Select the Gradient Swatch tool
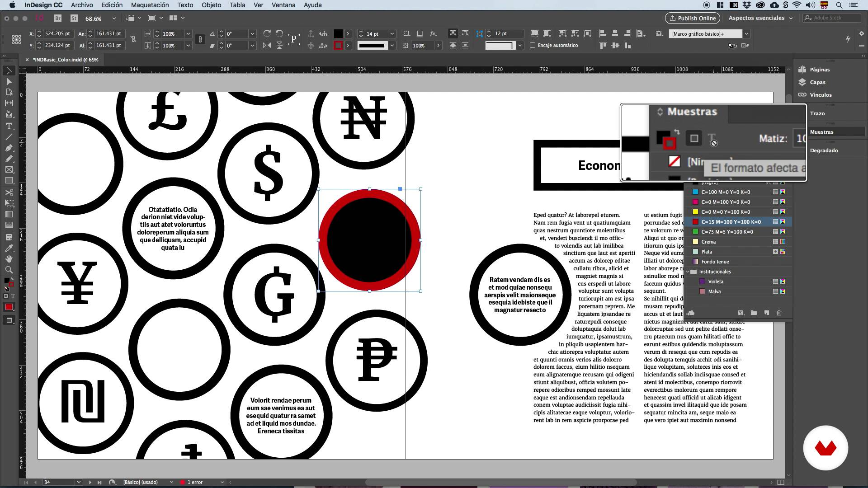The height and width of the screenshot is (488, 868). click(x=9, y=214)
